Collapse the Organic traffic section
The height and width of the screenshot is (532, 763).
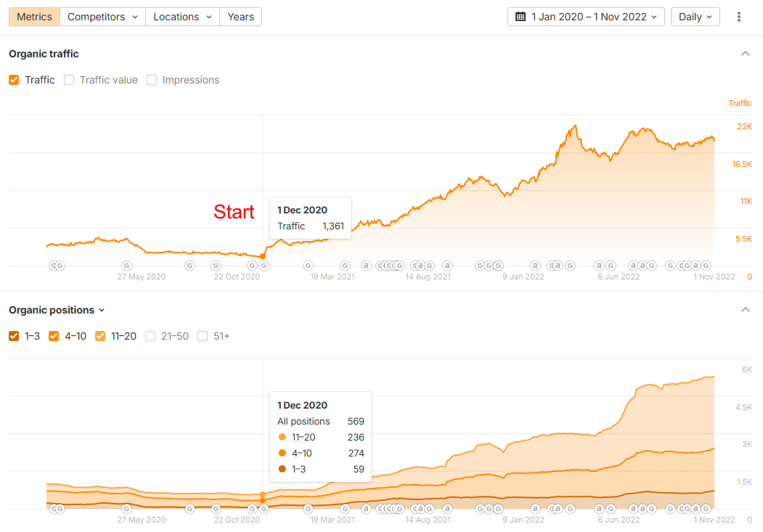pyautogui.click(x=746, y=54)
